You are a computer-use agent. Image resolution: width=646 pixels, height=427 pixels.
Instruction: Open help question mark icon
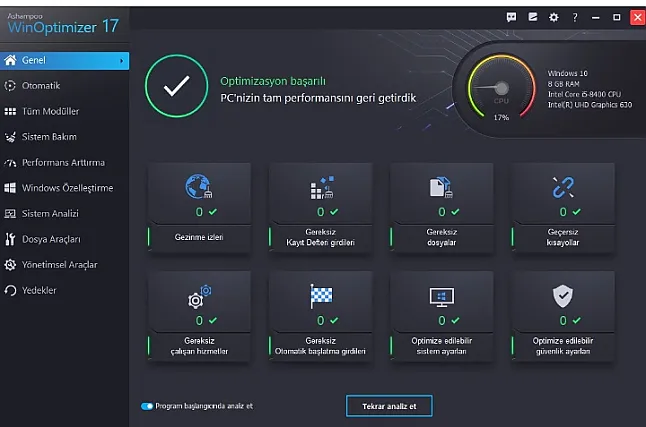click(x=575, y=17)
